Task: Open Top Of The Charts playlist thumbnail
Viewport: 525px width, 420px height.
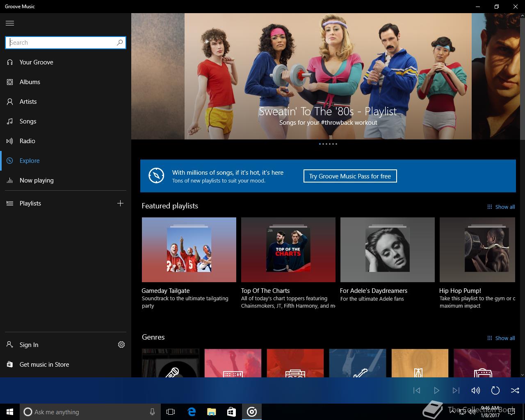Action: coord(288,250)
